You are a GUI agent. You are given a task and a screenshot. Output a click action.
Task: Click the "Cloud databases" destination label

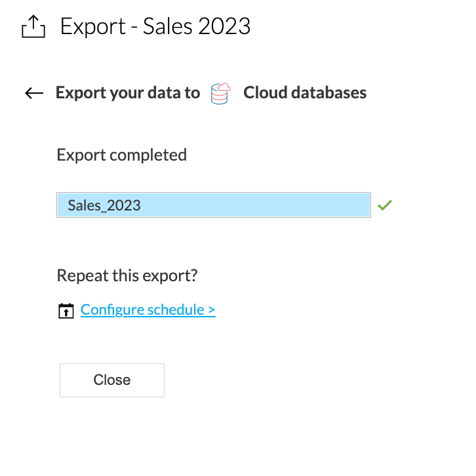[x=305, y=93]
